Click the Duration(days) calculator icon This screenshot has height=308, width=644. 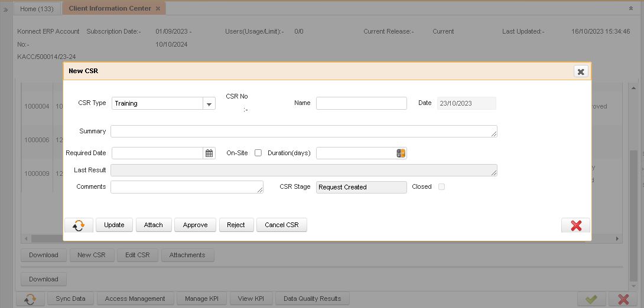[x=401, y=153]
